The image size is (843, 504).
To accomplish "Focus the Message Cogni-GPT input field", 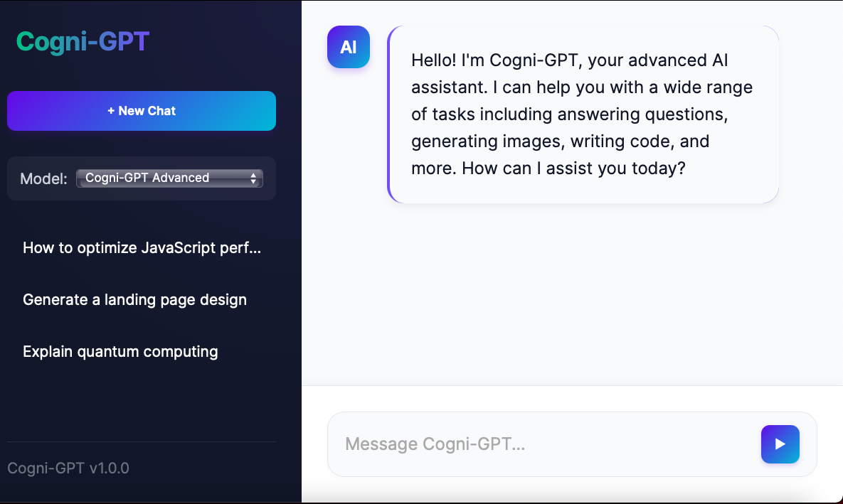I will coord(543,444).
